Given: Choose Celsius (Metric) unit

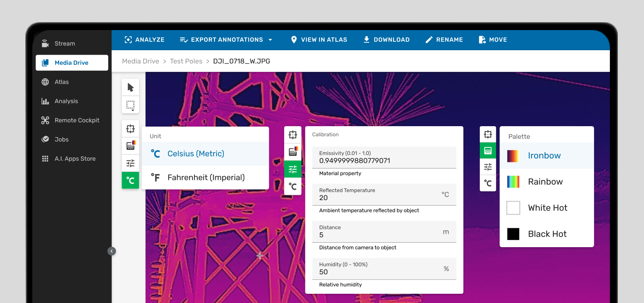Looking at the screenshot, I should click(196, 154).
